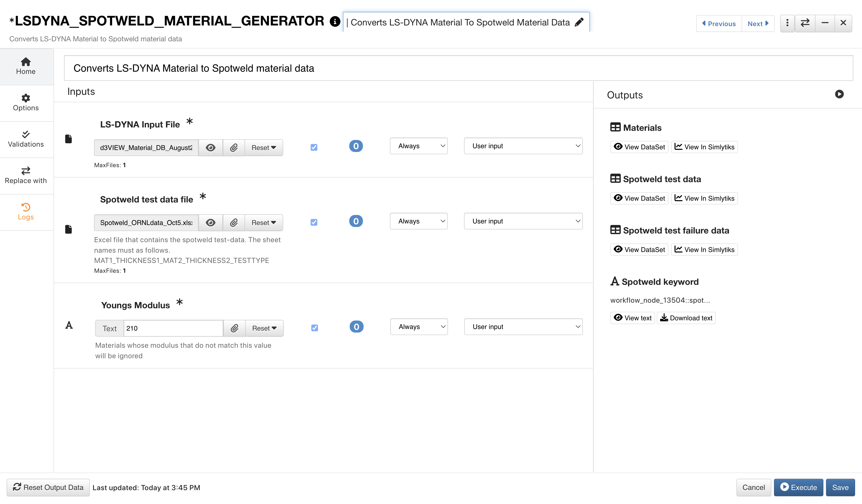Viewport: 862px width, 504px height.
Task: Click the info icon next to the title
Action: coord(335,22)
